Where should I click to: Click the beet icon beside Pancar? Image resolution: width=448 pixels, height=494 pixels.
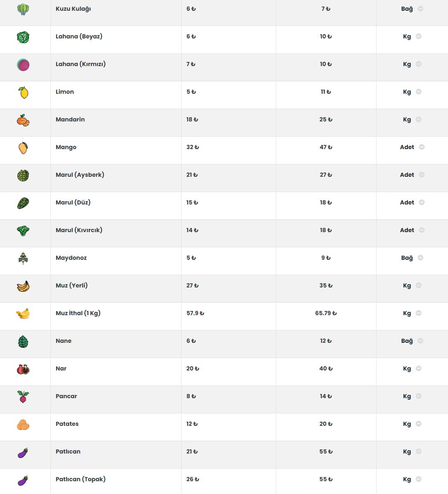point(23,397)
